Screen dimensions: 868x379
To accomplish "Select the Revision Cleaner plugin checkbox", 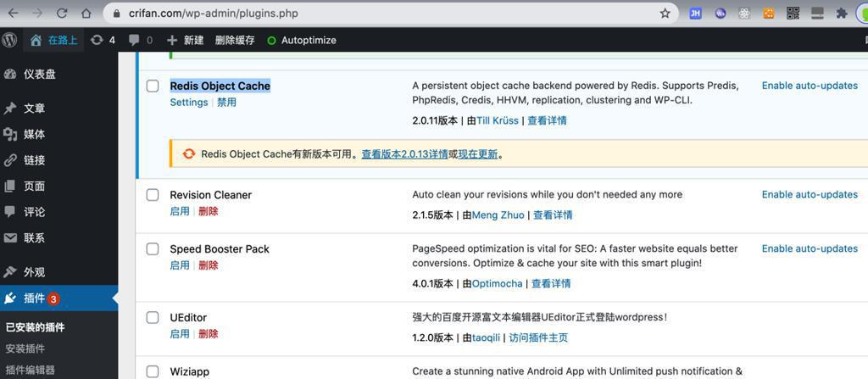I will click(x=153, y=195).
